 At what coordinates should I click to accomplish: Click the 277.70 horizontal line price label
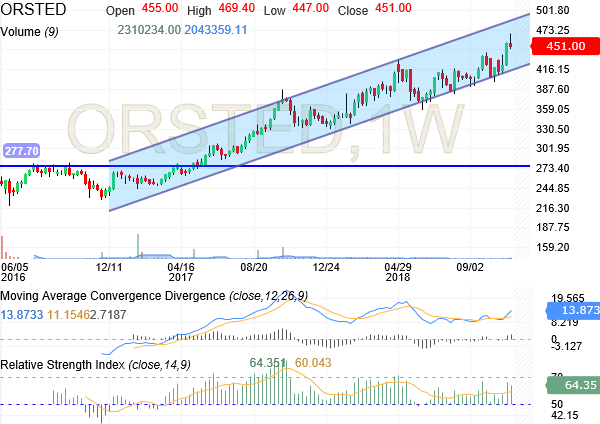click(21, 151)
